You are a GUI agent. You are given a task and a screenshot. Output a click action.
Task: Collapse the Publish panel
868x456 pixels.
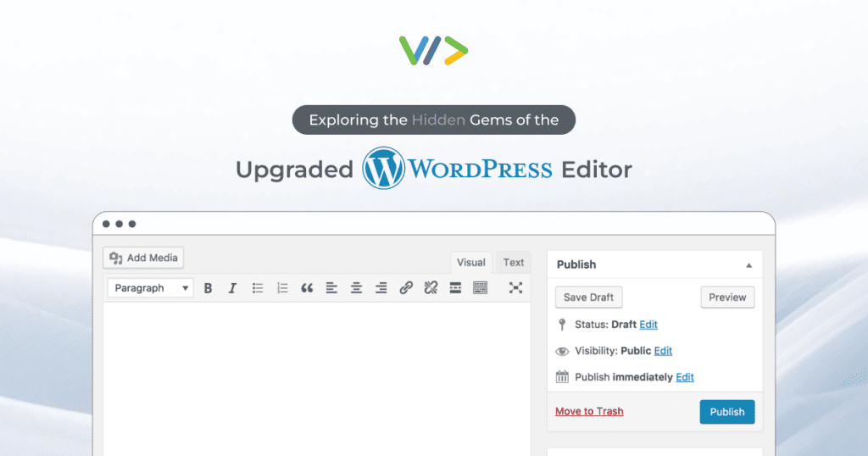pos(748,265)
